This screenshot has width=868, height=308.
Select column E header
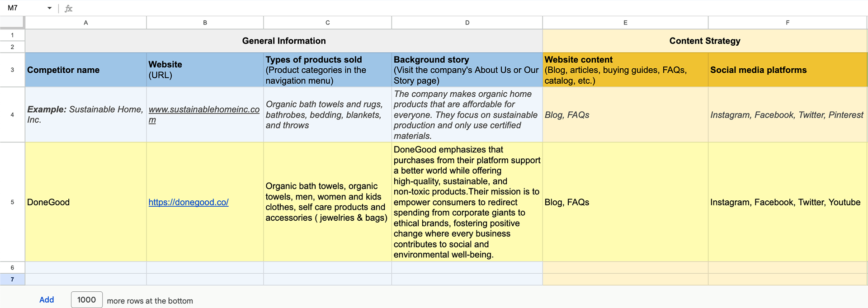tap(625, 23)
